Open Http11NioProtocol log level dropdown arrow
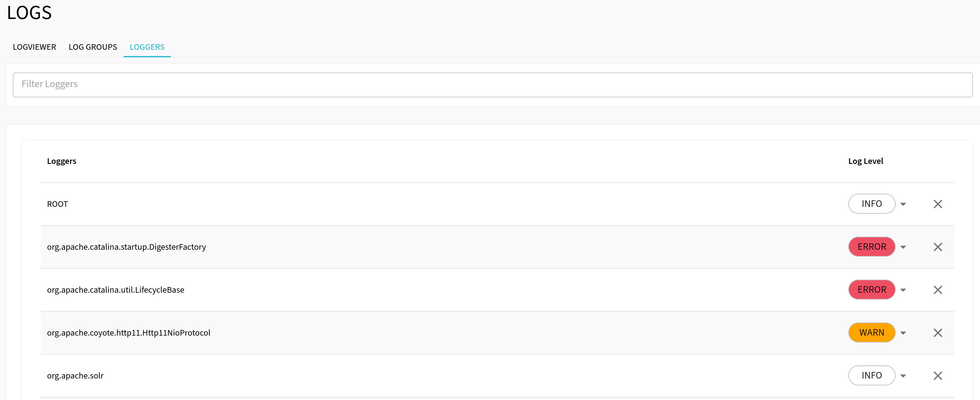Viewport: 980px width, 400px height. [x=903, y=333]
